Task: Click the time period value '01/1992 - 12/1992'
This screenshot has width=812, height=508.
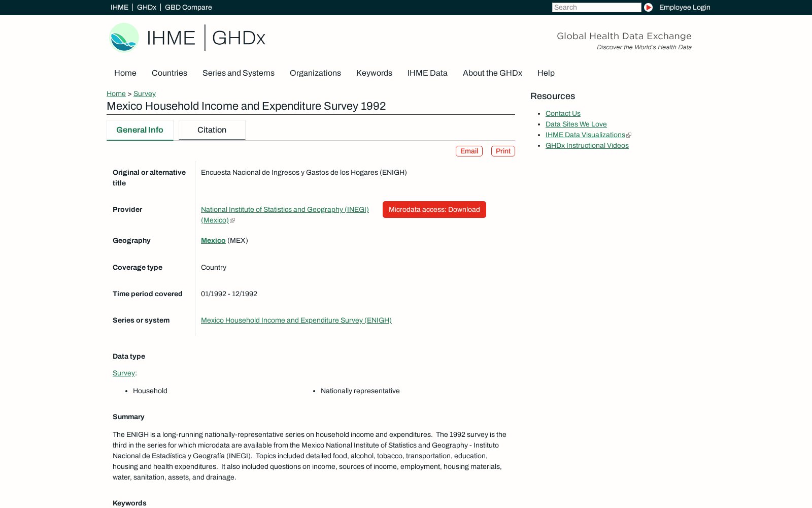Action: coord(229,294)
